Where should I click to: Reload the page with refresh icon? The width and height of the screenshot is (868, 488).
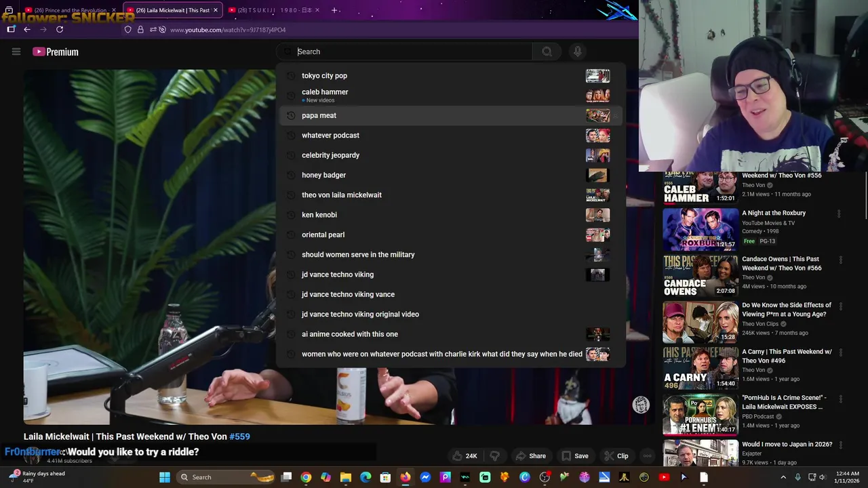pyautogui.click(x=60, y=29)
